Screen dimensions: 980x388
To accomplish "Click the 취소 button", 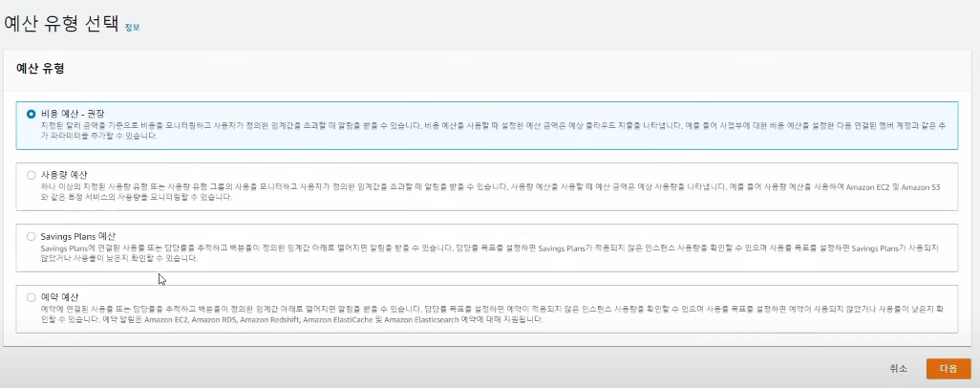I will click(x=898, y=369).
